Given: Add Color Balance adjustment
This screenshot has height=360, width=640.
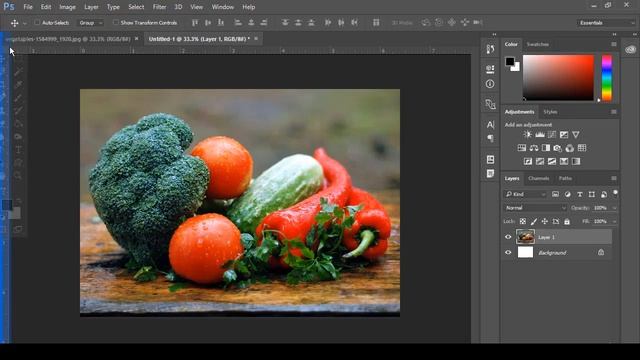Looking at the screenshot, I should pyautogui.click(x=534, y=148).
